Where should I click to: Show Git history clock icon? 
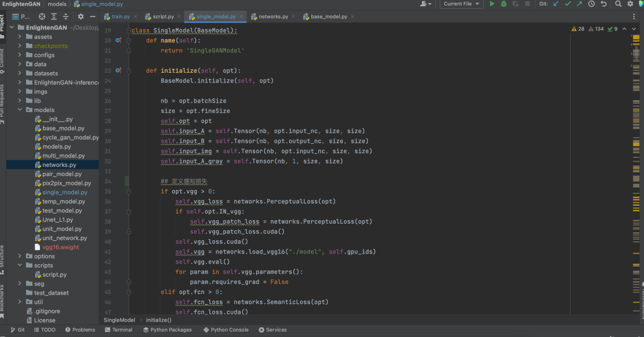592,4
